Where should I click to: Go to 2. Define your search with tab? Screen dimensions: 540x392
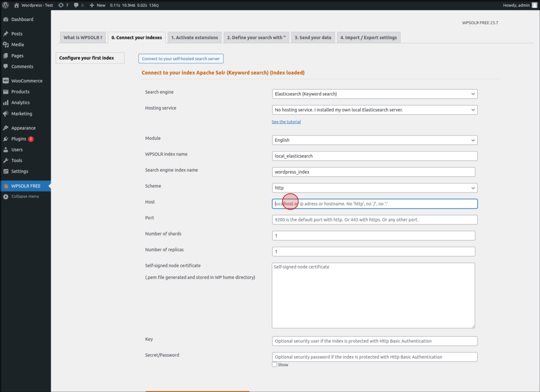click(x=256, y=37)
